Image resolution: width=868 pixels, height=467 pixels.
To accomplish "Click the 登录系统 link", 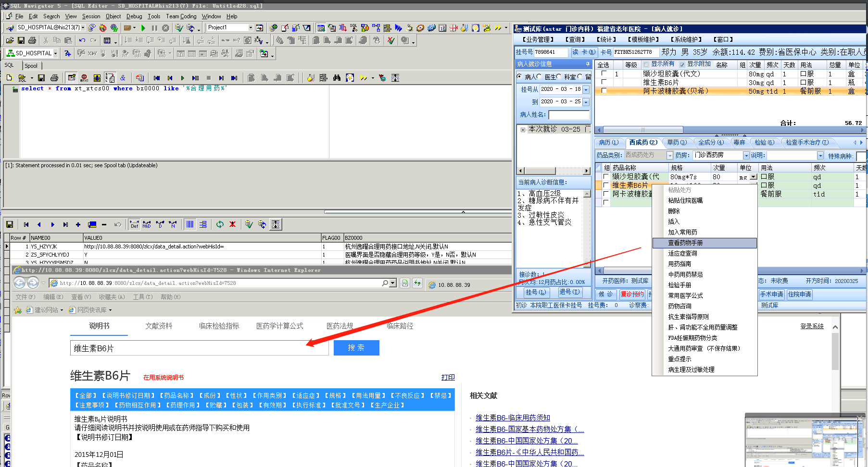I will click(x=812, y=326).
